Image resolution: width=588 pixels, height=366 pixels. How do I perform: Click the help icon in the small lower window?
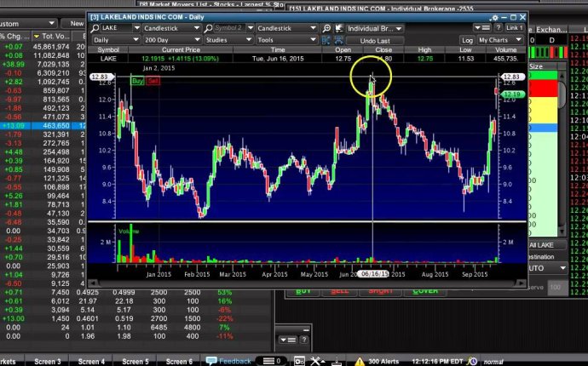304,340
